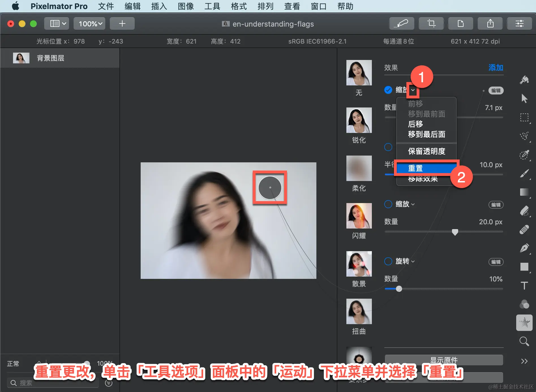The height and width of the screenshot is (392, 536).
Task: Select the Type text tool
Action: 524,285
